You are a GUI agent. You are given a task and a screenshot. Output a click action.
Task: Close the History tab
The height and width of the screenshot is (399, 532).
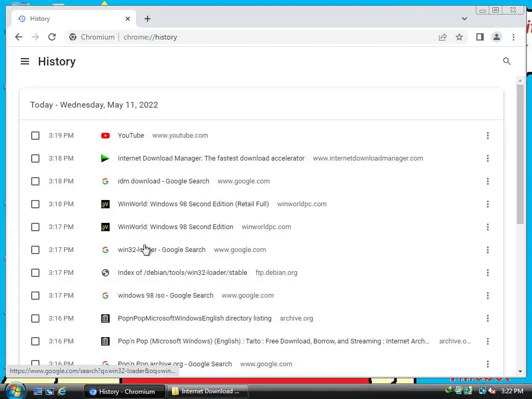point(128,19)
